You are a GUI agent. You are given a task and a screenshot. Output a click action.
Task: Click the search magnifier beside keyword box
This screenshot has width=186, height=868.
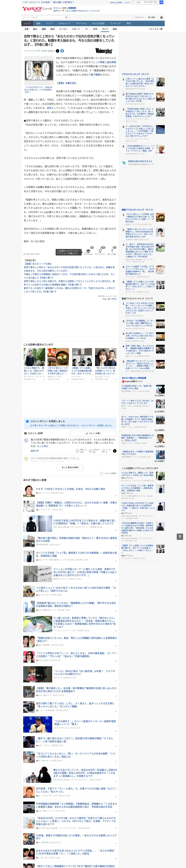tap(66, 18)
